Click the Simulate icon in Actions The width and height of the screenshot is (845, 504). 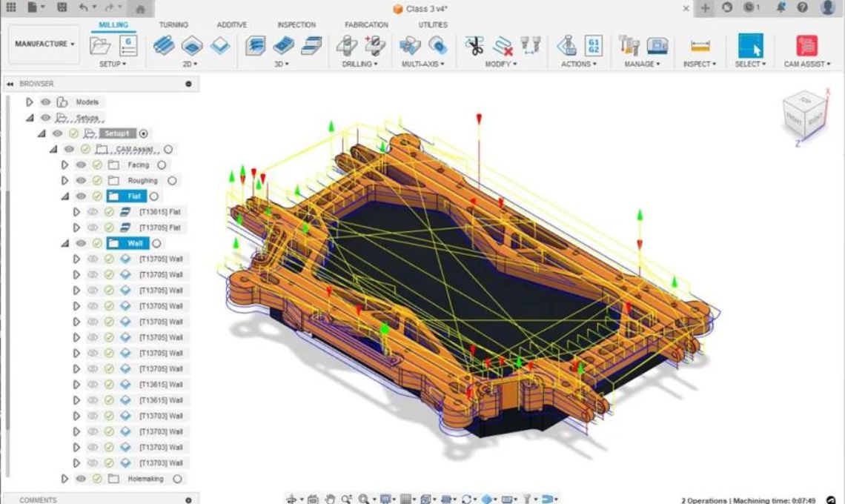(x=568, y=46)
